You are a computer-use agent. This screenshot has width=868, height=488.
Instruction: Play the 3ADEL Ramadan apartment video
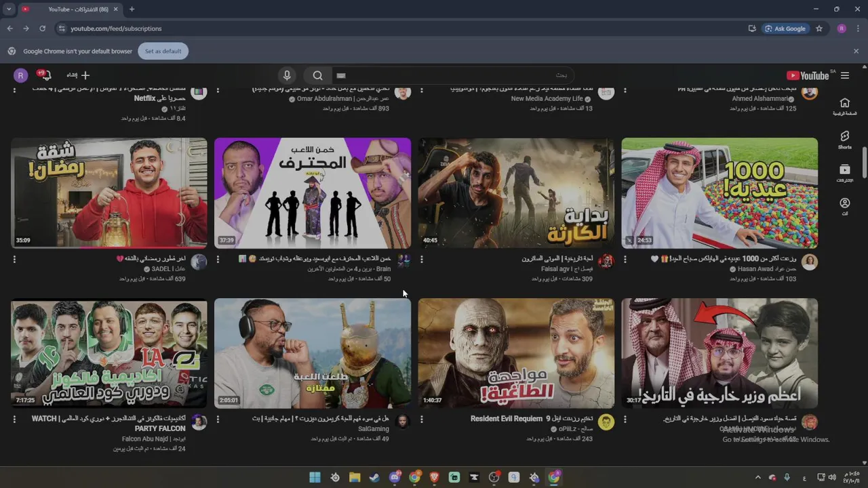[x=109, y=193]
